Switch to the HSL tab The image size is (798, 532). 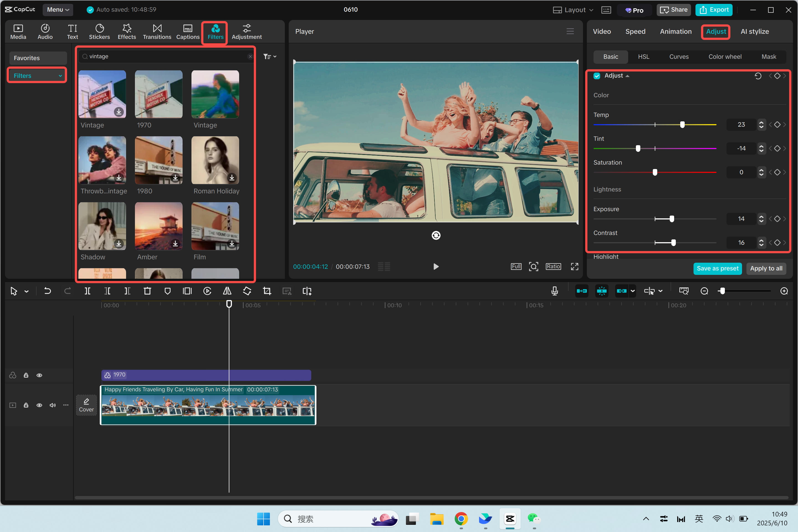coord(643,57)
